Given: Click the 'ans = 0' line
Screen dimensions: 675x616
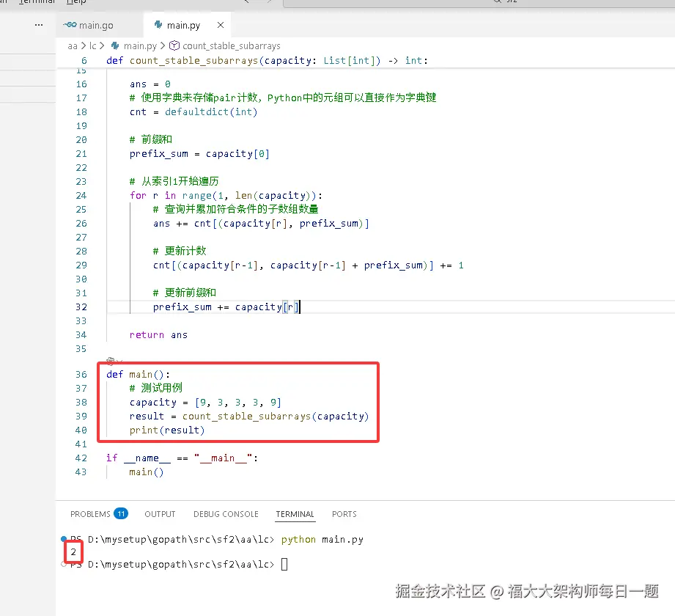Looking at the screenshot, I should [150, 84].
